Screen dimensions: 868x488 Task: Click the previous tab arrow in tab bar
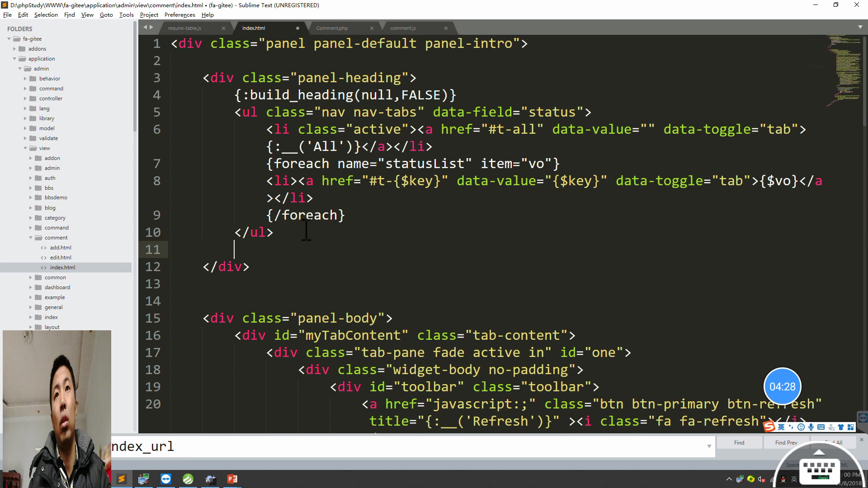coord(146,28)
